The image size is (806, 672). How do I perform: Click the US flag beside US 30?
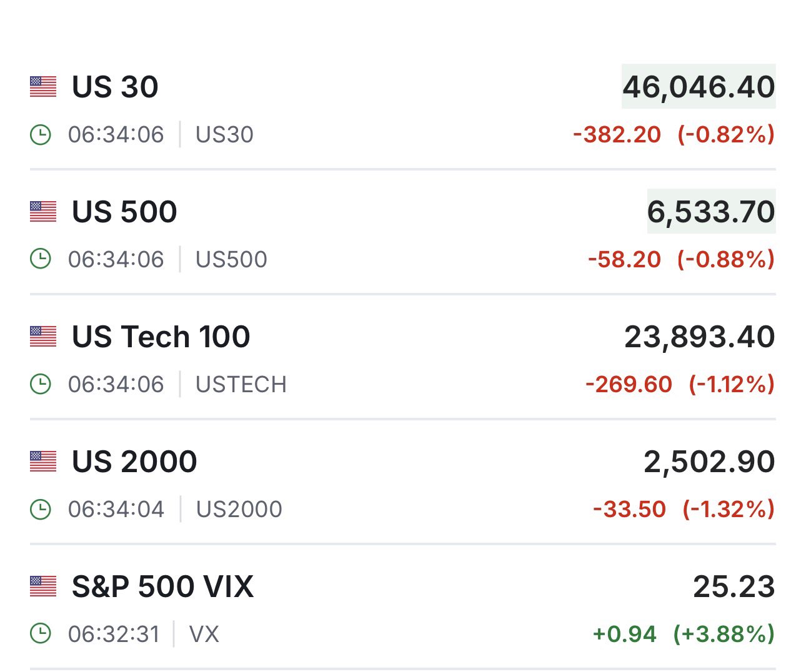43,87
